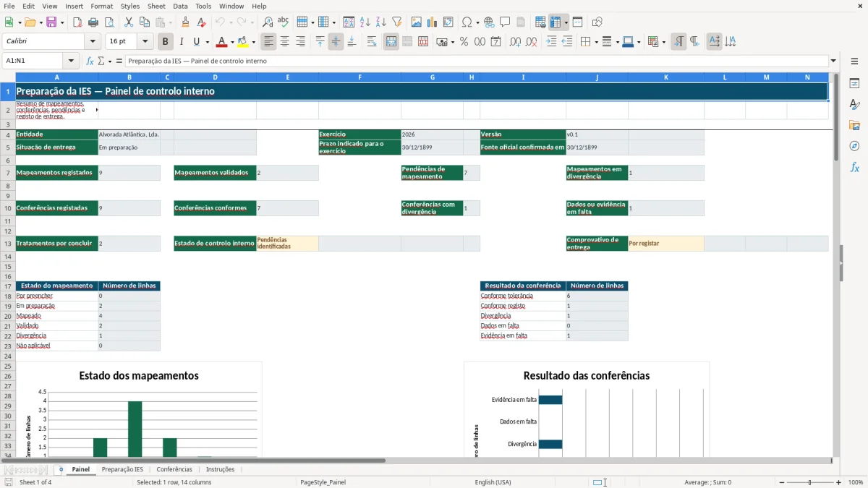Open the Borders dropdown arrow
Screen dimensions: 868x488
click(x=596, y=42)
